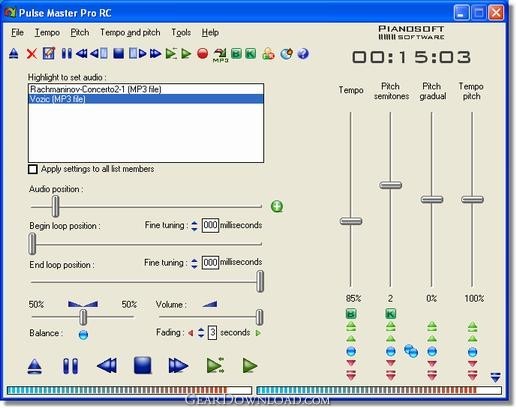
Task: Open the Tempo and pitch menu
Action: (x=130, y=32)
